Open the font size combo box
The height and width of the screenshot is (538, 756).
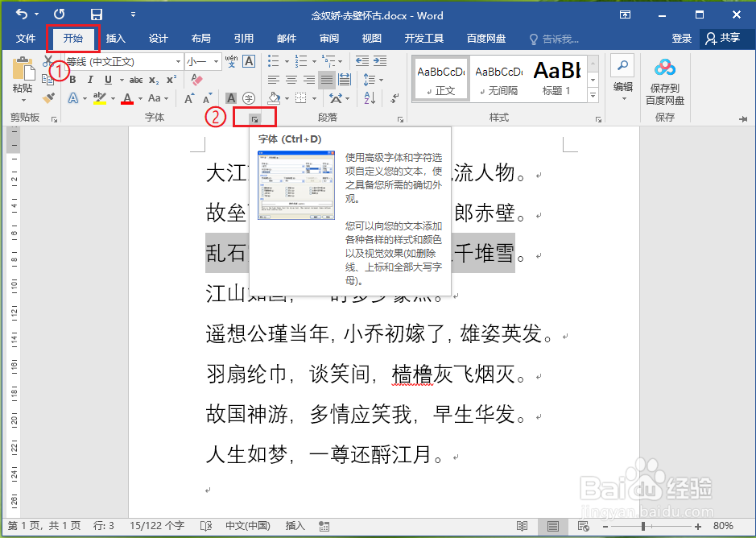(x=203, y=61)
